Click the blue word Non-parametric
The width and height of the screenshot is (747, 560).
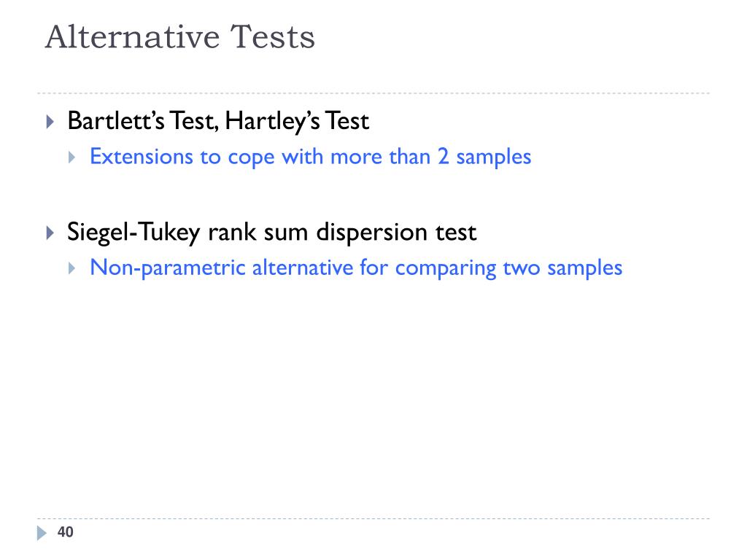point(168,268)
